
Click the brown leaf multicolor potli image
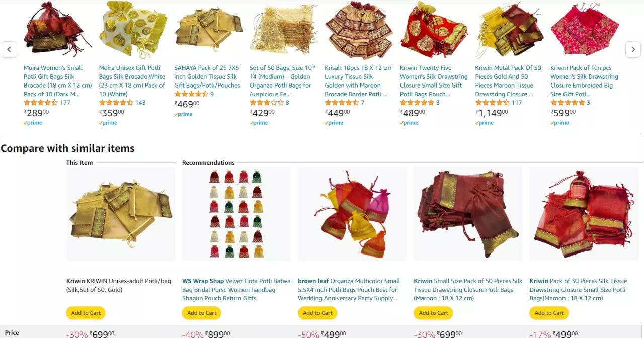click(352, 214)
